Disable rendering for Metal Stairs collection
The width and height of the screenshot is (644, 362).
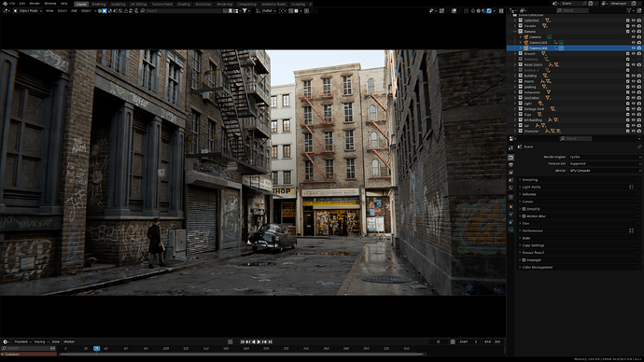point(639,64)
